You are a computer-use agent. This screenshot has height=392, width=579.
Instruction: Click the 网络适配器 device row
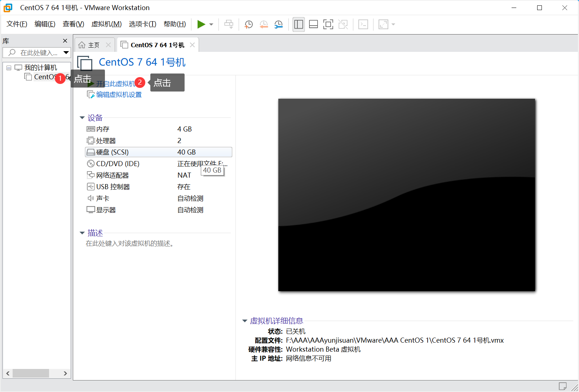[x=159, y=175]
